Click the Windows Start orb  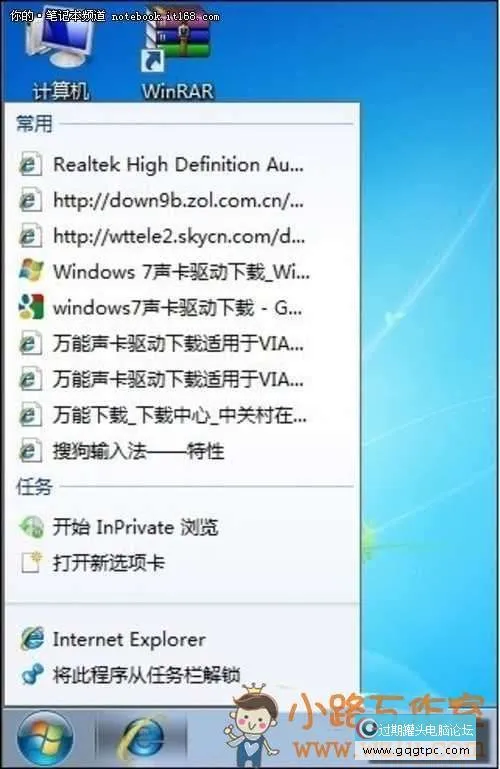point(45,738)
